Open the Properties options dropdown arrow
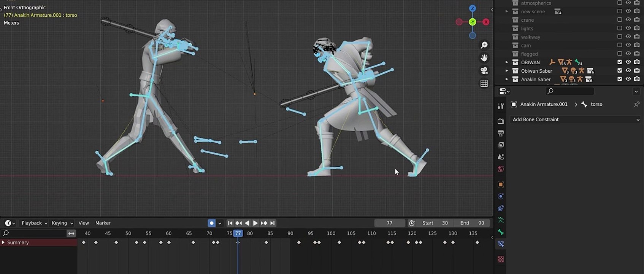The width and height of the screenshot is (644, 274). pyautogui.click(x=636, y=91)
